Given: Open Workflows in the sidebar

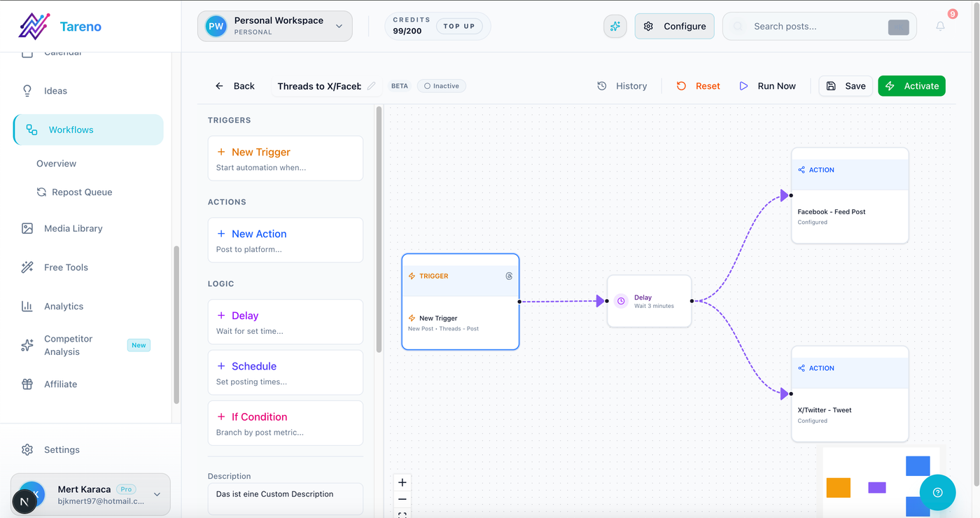Looking at the screenshot, I should [x=88, y=129].
